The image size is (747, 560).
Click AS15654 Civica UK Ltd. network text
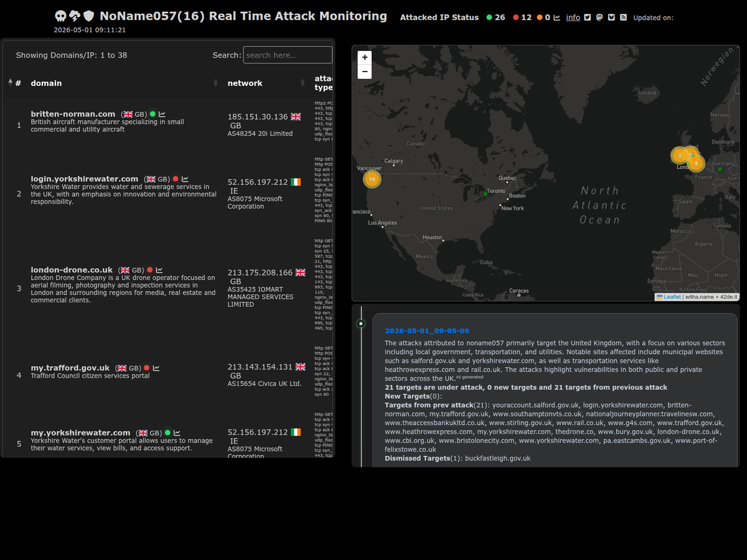265,383
